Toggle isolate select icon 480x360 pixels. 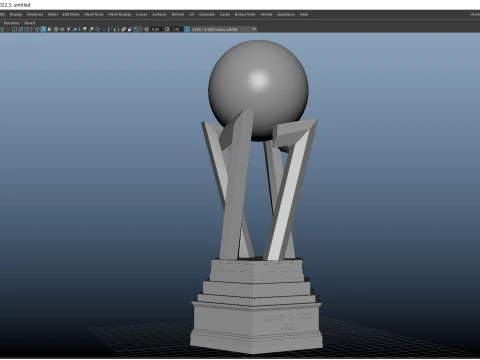(x=115, y=29)
